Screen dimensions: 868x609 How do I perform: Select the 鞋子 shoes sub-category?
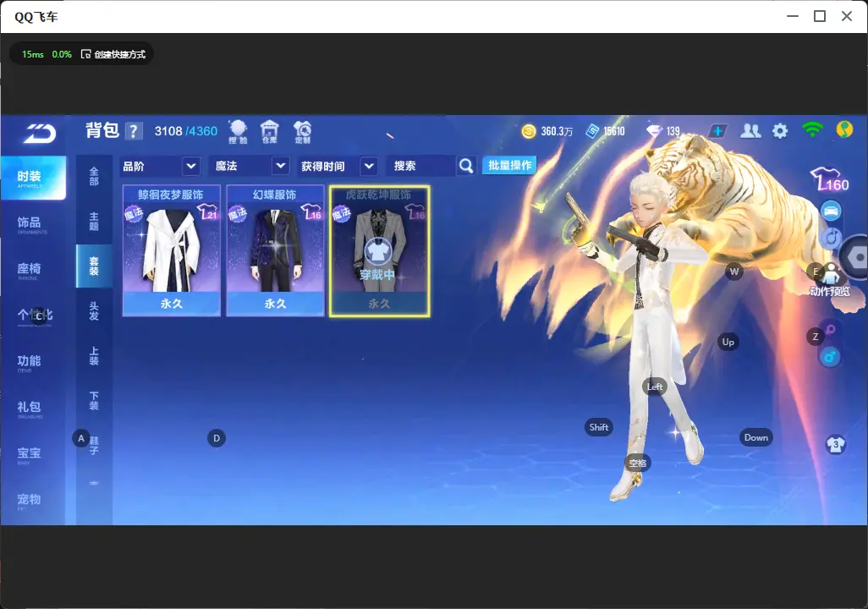click(x=94, y=446)
